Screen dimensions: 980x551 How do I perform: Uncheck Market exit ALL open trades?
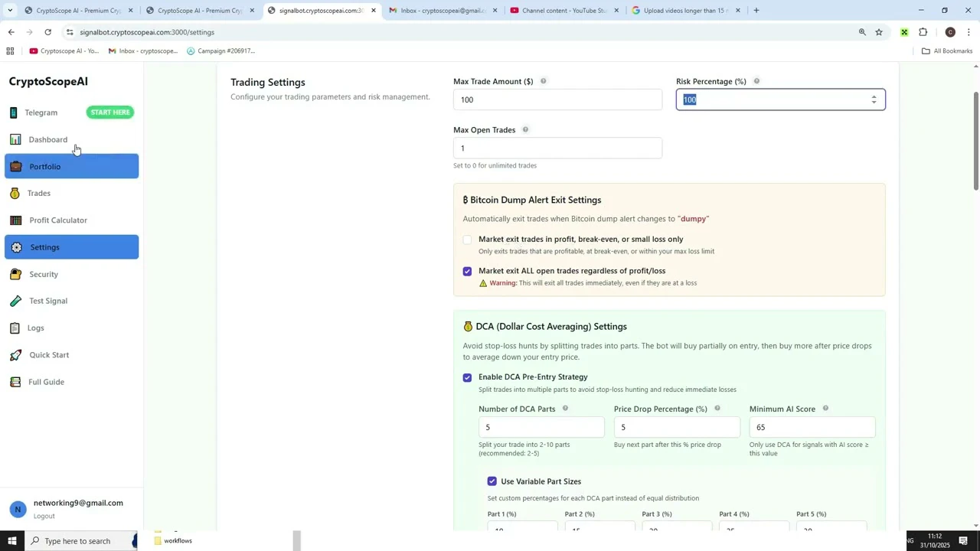(x=467, y=271)
